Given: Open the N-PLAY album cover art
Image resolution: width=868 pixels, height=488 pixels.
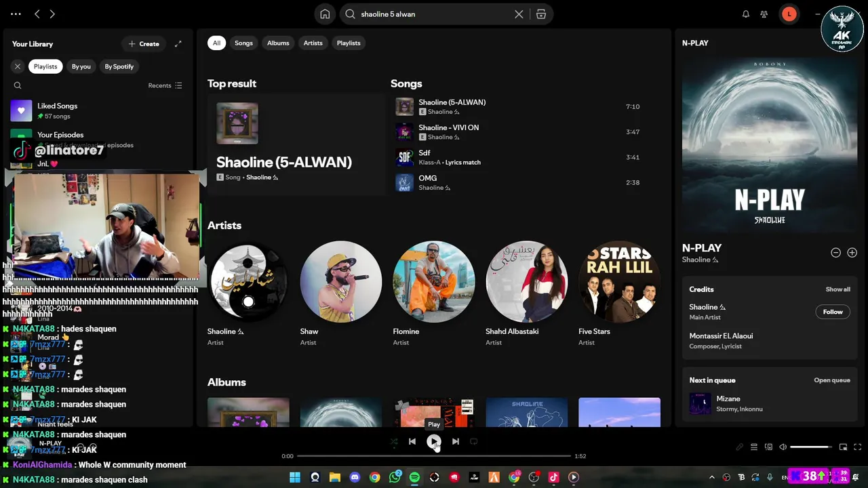Looking at the screenshot, I should click(x=770, y=146).
